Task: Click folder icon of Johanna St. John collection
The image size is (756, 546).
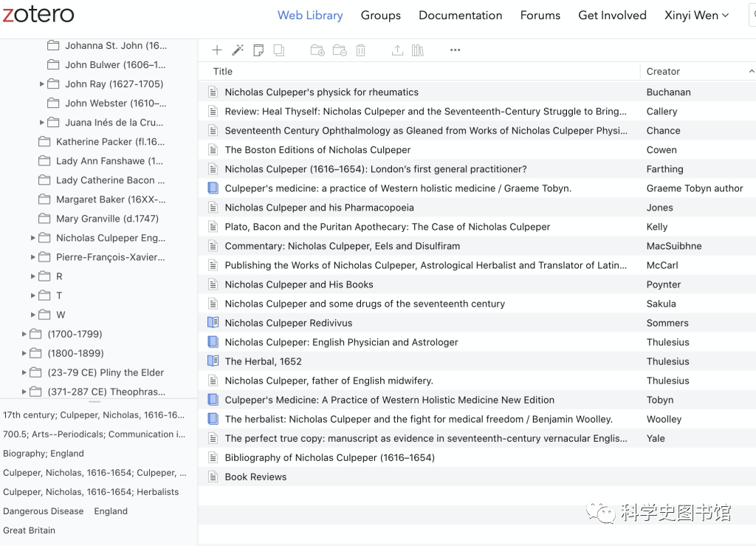Action: point(53,45)
